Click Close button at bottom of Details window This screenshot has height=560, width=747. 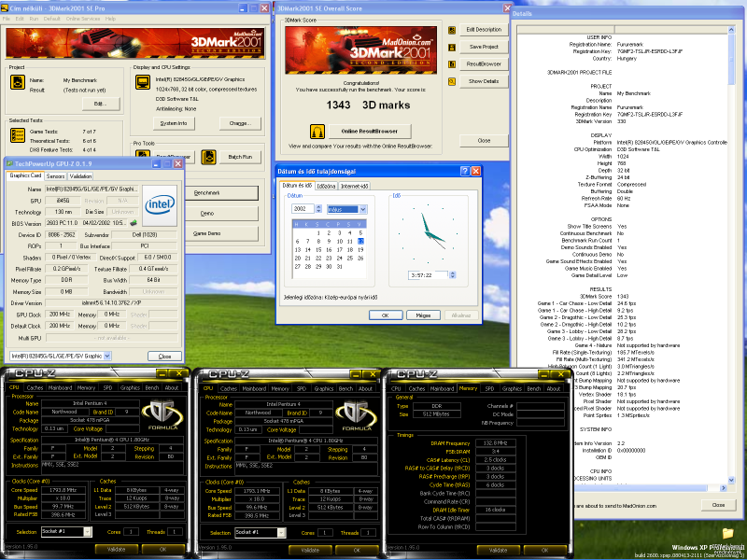[x=718, y=505]
